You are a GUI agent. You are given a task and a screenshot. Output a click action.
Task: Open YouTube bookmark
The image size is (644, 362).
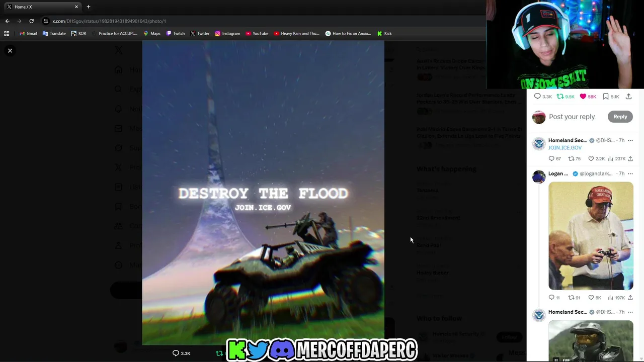257,33
